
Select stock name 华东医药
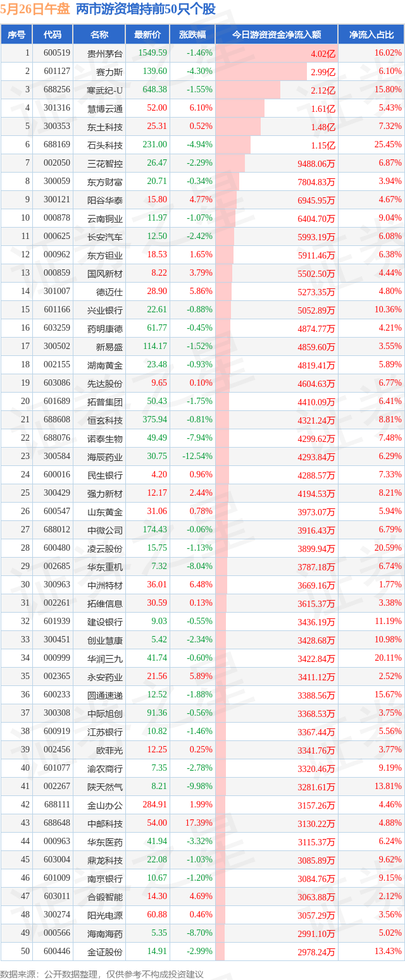105,842
